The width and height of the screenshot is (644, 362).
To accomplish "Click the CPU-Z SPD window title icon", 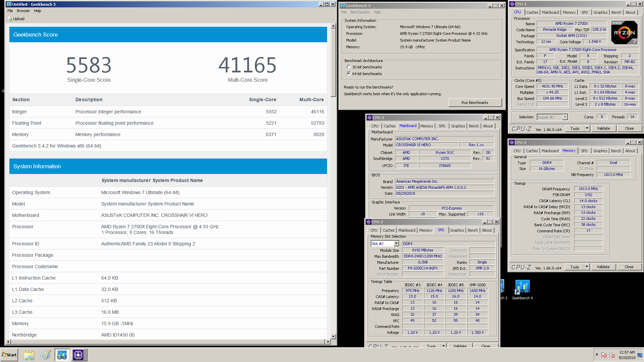I will (369, 222).
